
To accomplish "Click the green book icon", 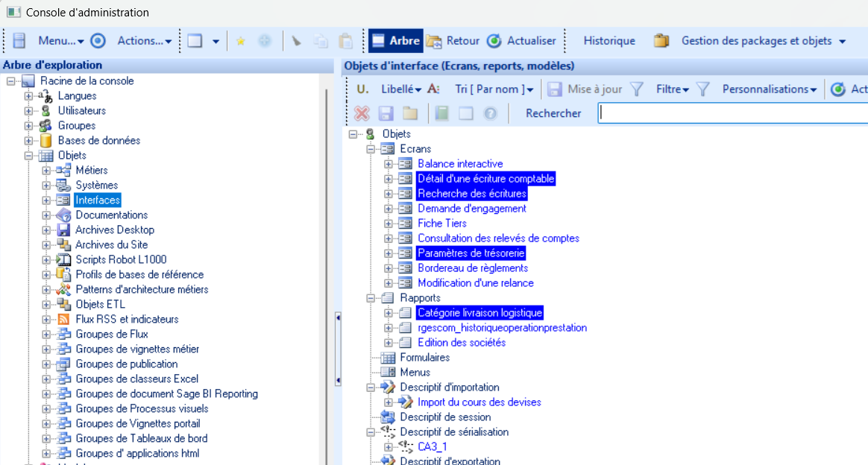I will point(441,113).
